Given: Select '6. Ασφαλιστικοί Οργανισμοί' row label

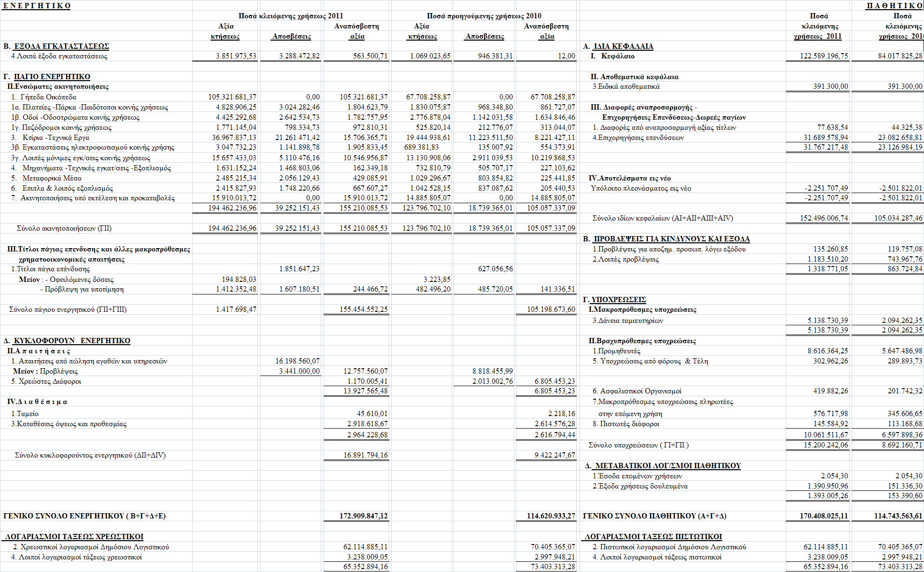Looking at the screenshot, I should (637, 391).
